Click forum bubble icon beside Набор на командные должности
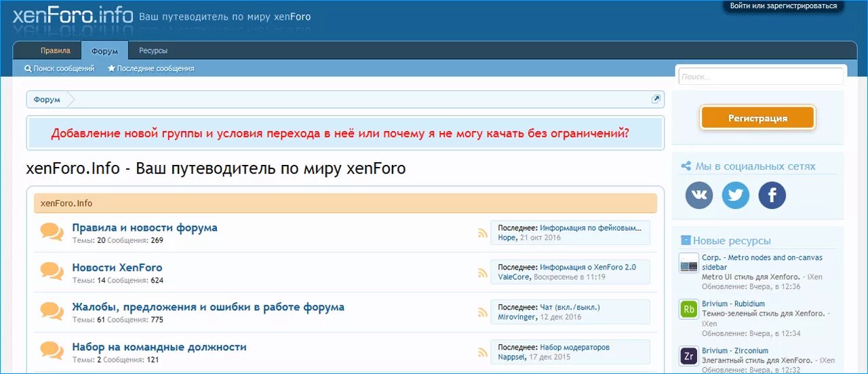 [52, 351]
